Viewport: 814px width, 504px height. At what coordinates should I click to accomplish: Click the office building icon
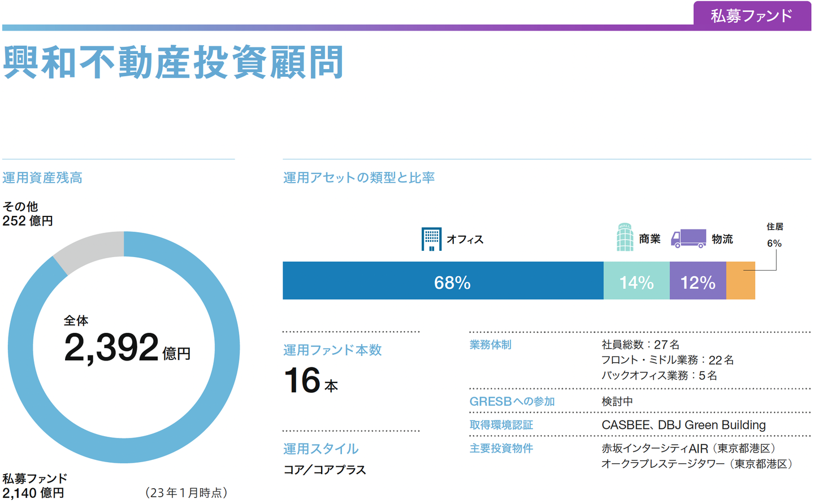coord(431,239)
